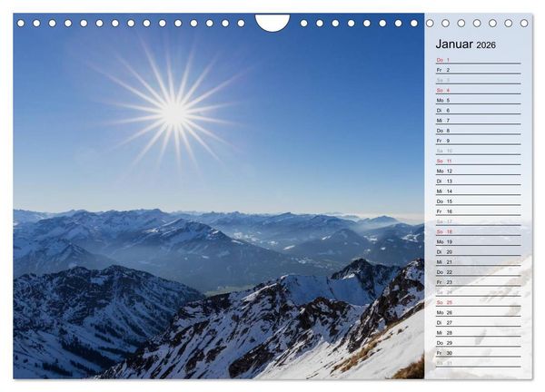Select the 'Mi 7' day row
Image resolution: width=545 pixels, height=392 pixels.
pos(479,121)
